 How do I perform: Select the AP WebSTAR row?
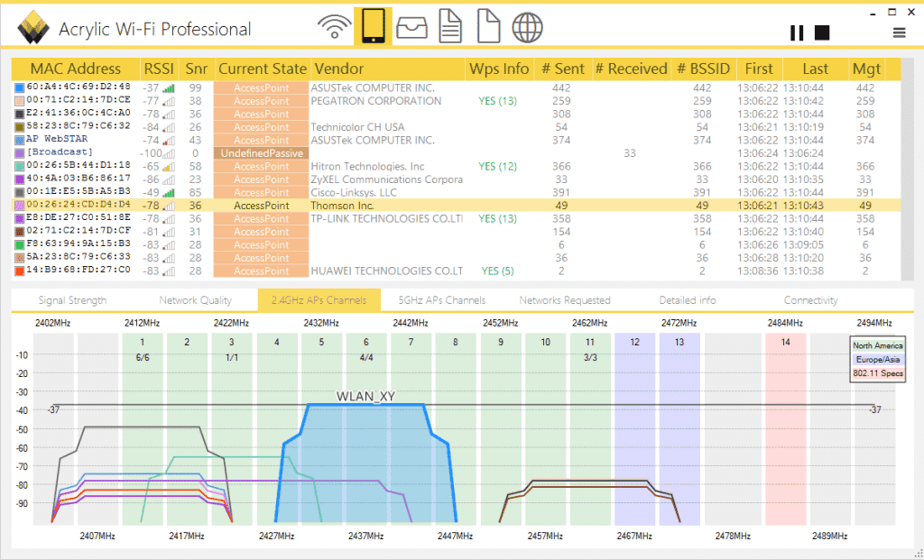point(456,140)
